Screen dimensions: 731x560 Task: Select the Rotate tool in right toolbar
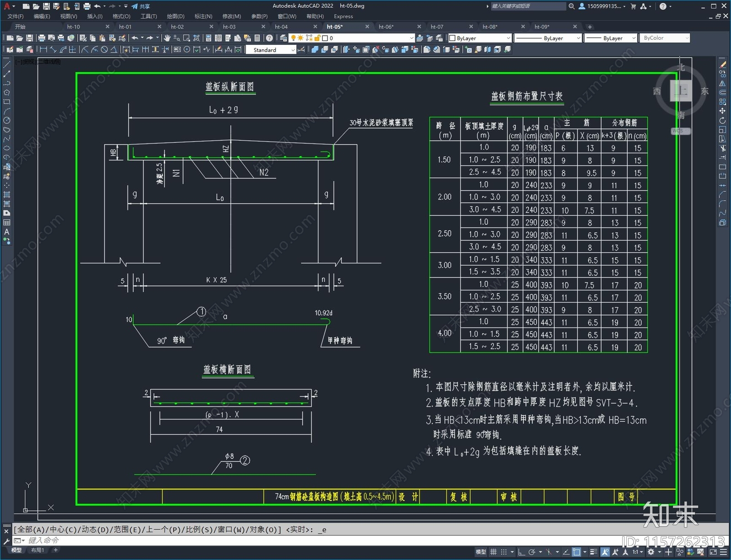point(722,121)
